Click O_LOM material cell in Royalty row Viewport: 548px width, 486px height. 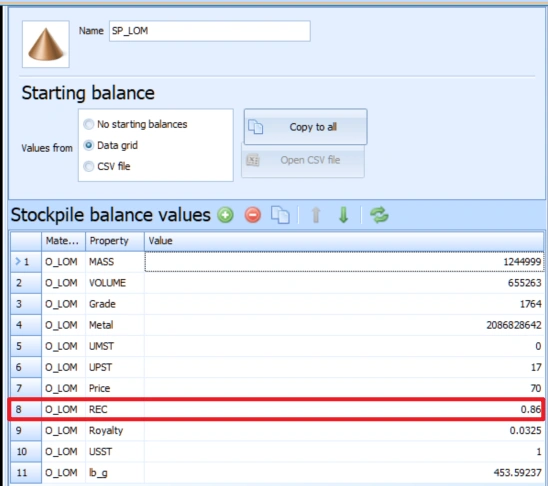(x=63, y=430)
